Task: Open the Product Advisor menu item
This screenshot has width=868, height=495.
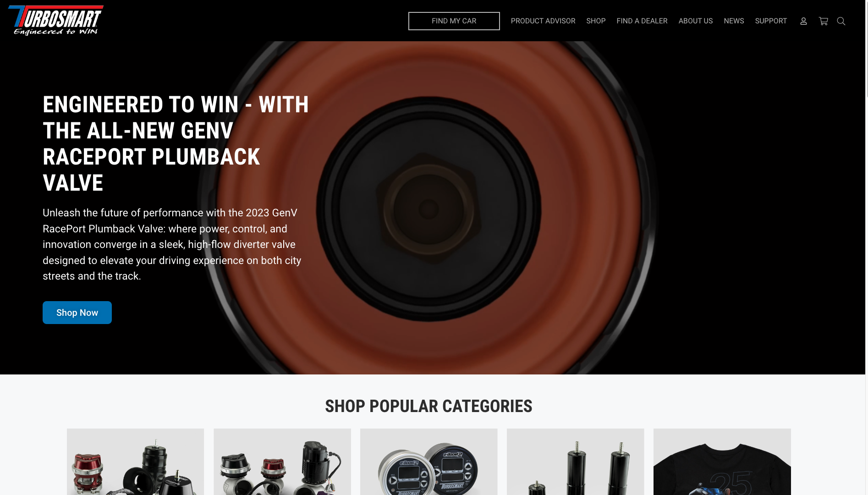Action: click(543, 21)
